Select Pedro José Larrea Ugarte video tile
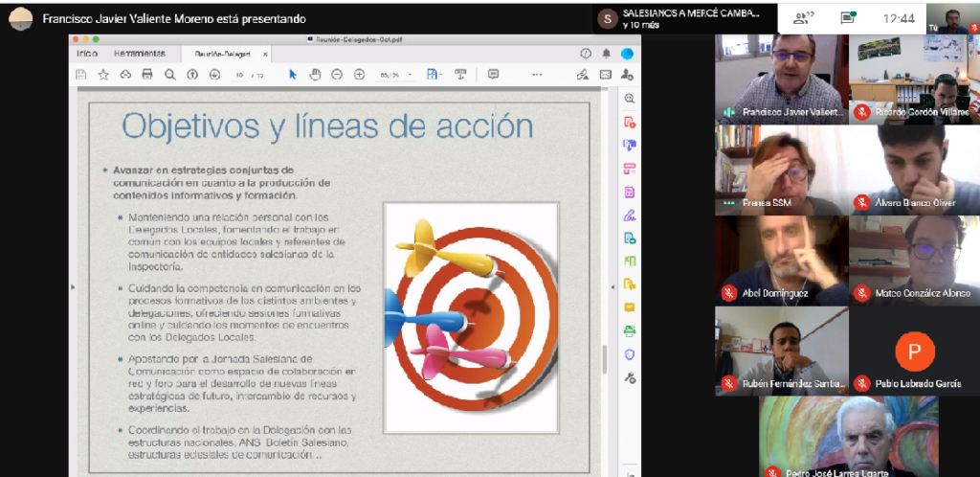 (x=849, y=437)
